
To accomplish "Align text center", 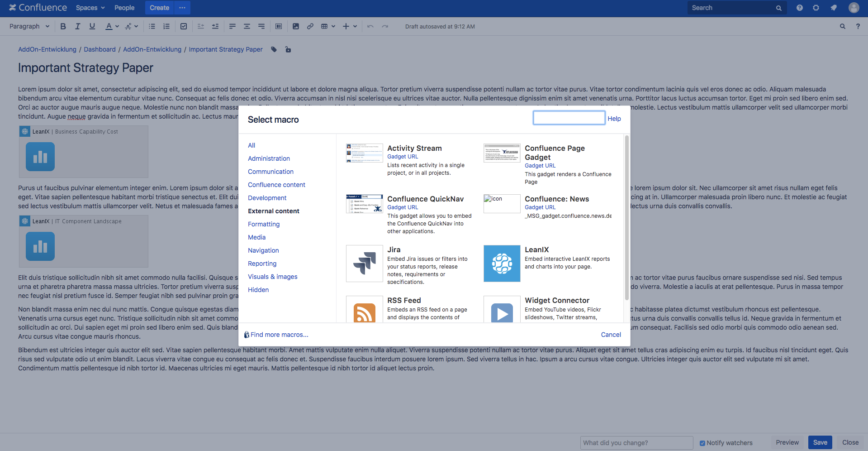I will [247, 26].
